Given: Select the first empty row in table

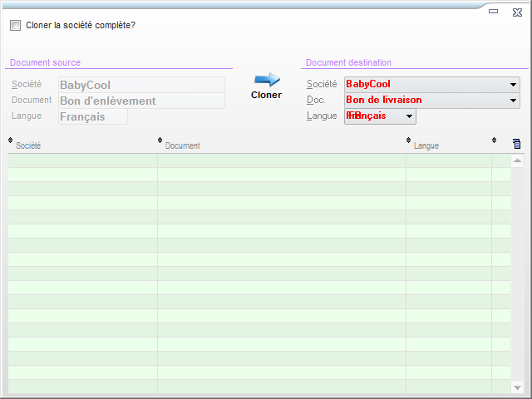Looking at the screenshot, I should pyautogui.click(x=249, y=160).
